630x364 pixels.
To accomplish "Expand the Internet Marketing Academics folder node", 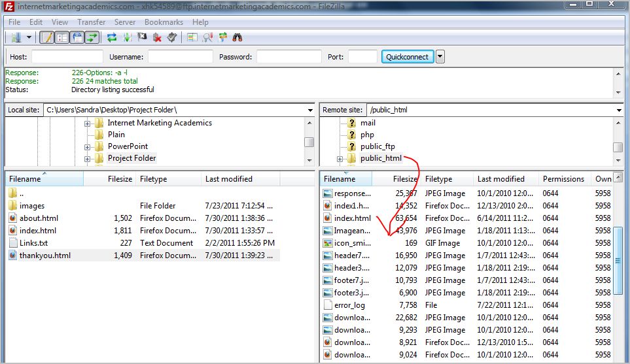I will point(87,123).
